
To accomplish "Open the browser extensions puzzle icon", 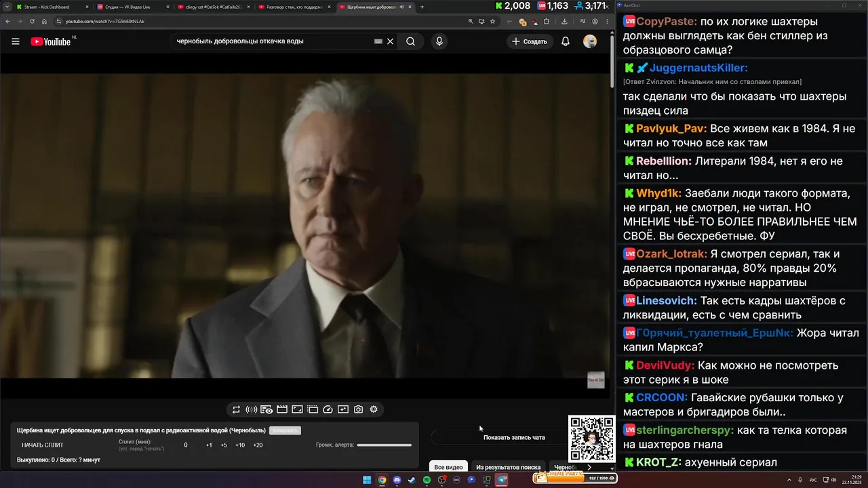I will click(547, 21).
